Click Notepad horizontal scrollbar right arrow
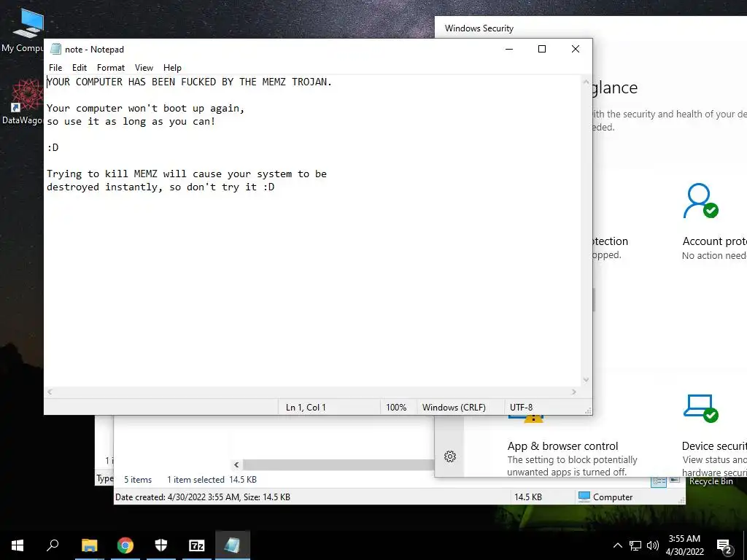747x560 pixels. (574, 392)
